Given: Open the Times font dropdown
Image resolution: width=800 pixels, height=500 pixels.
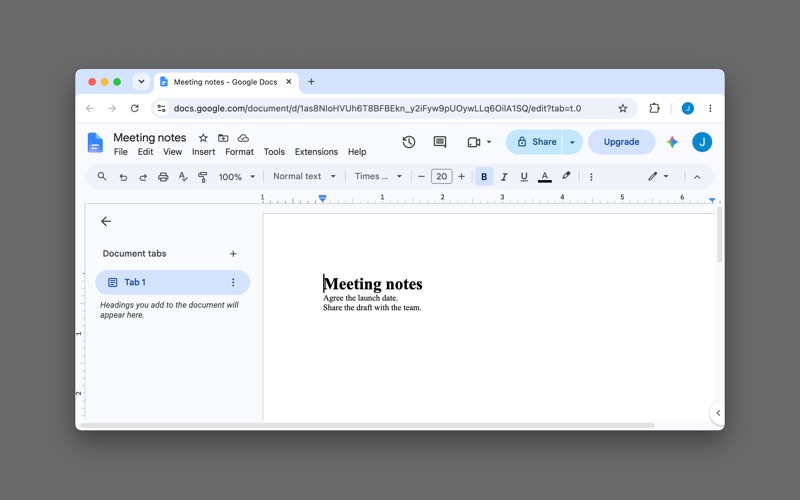Looking at the screenshot, I should click(378, 176).
